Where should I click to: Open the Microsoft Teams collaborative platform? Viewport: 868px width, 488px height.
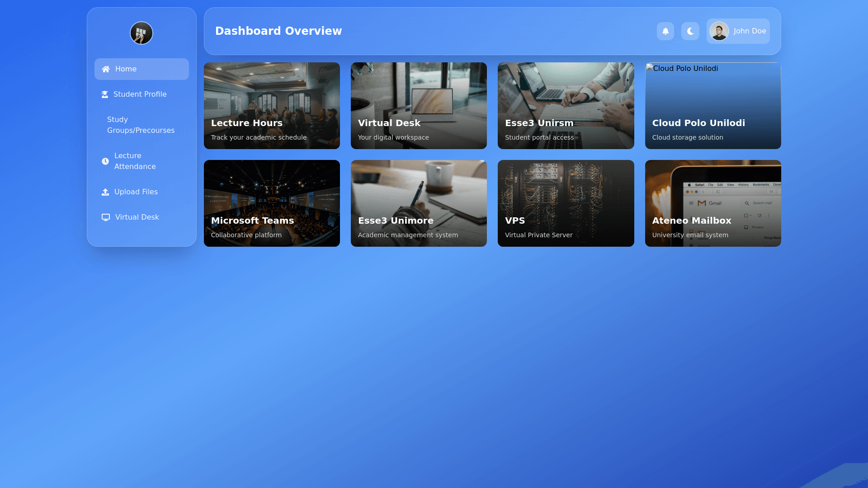click(x=272, y=203)
